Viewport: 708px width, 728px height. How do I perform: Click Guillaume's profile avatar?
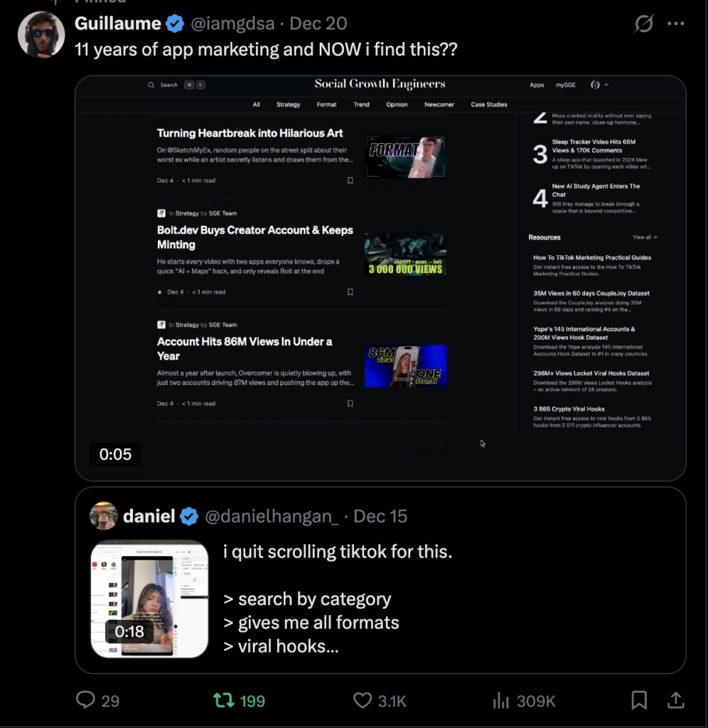coord(41,34)
